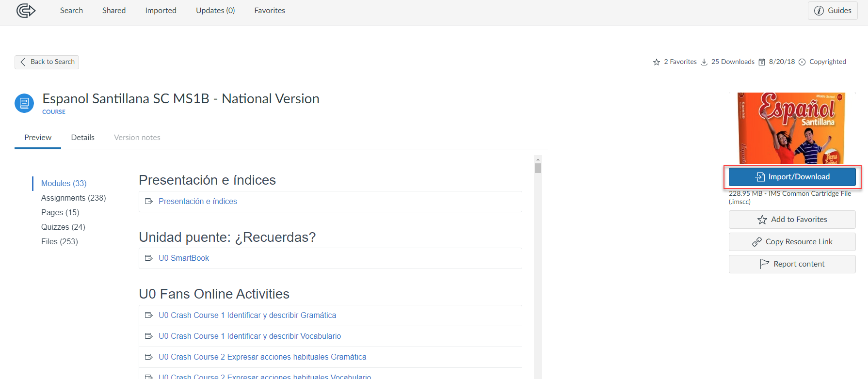The image size is (868, 379).
Task: Open the Shared menu item
Action: pos(114,10)
